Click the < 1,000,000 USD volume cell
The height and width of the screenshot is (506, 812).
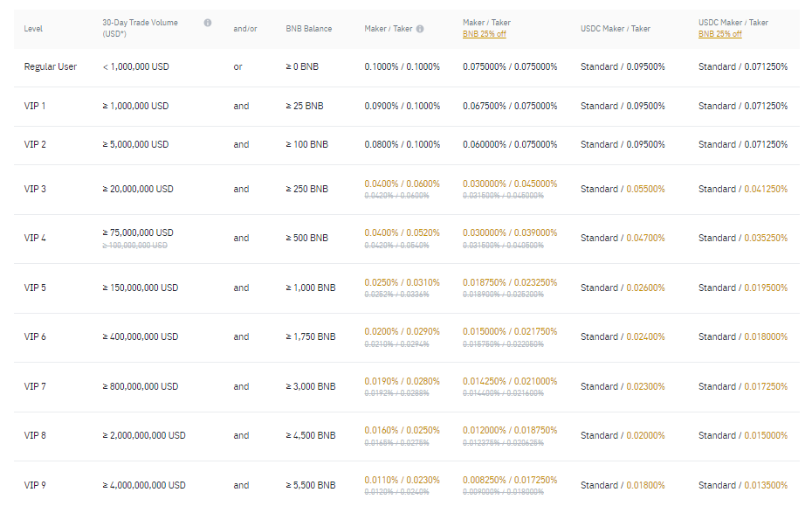point(136,67)
